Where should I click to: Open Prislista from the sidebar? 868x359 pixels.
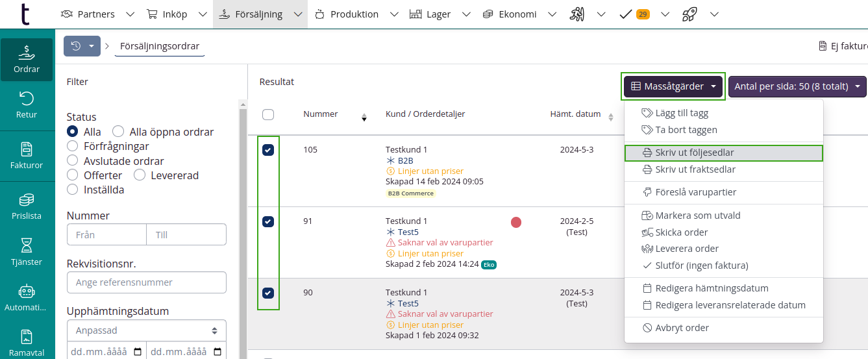[27, 206]
